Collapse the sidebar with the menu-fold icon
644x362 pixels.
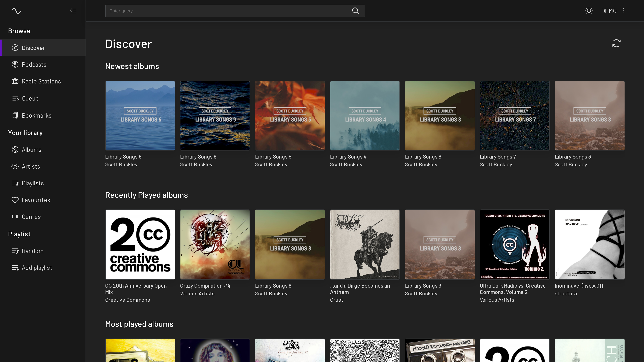pos(73,11)
